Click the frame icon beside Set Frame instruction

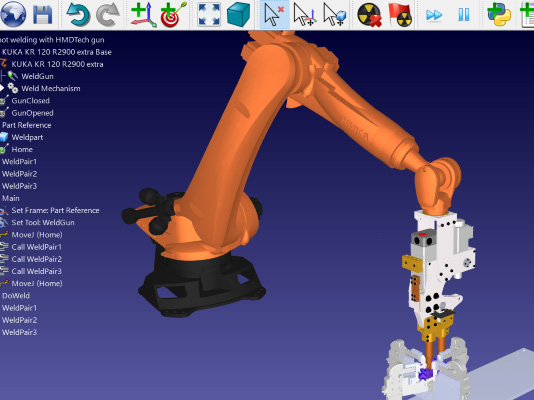tap(4, 210)
